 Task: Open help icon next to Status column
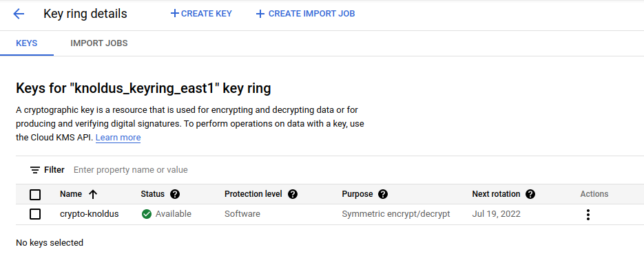pyautogui.click(x=175, y=194)
